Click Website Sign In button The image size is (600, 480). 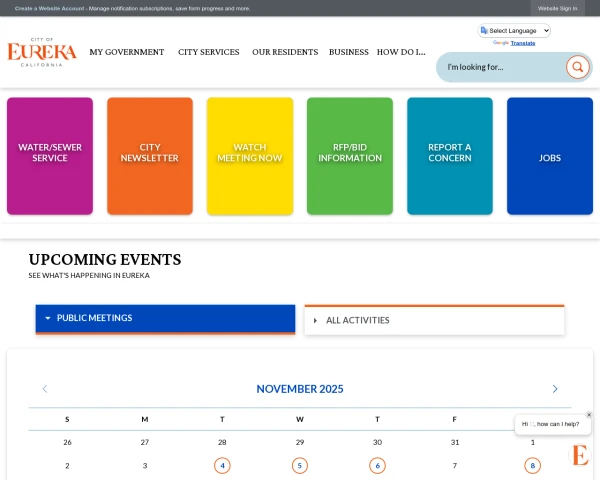[x=557, y=8]
